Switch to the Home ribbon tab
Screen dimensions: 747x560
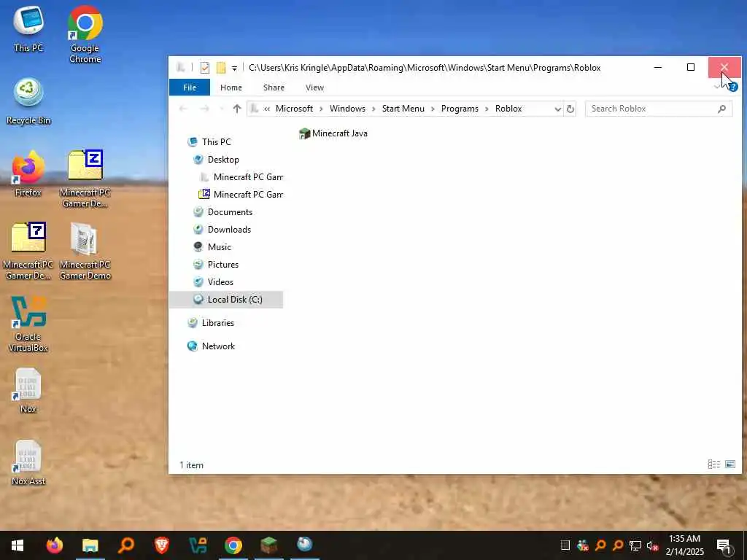click(x=231, y=87)
